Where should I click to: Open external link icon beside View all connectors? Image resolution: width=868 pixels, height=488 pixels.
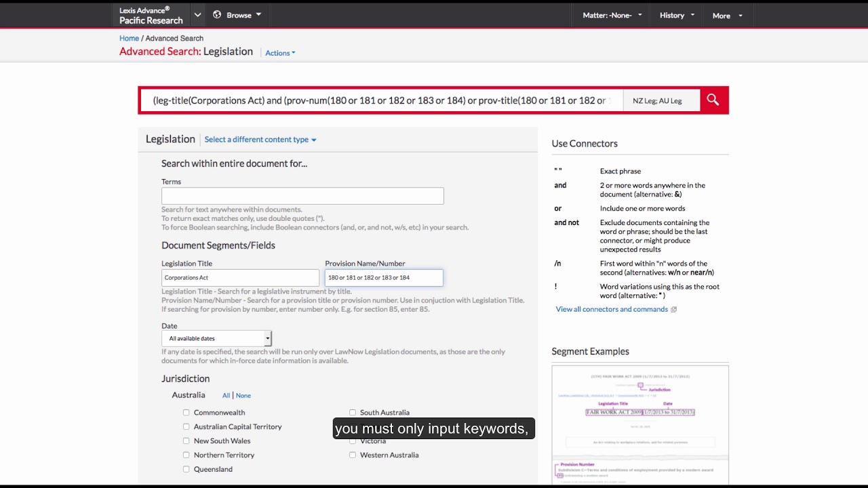(x=673, y=310)
